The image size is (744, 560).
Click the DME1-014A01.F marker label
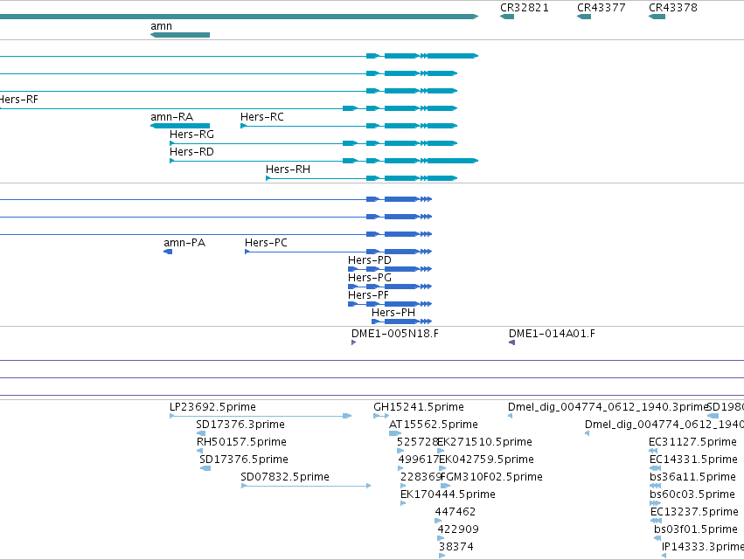coord(552,334)
